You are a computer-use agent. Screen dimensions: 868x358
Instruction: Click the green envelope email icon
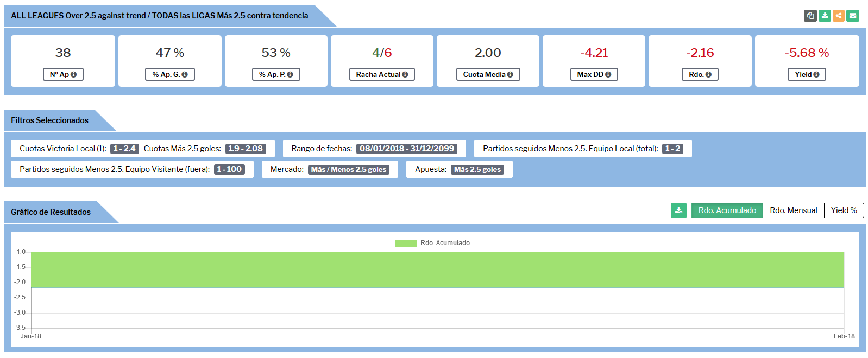point(853,16)
